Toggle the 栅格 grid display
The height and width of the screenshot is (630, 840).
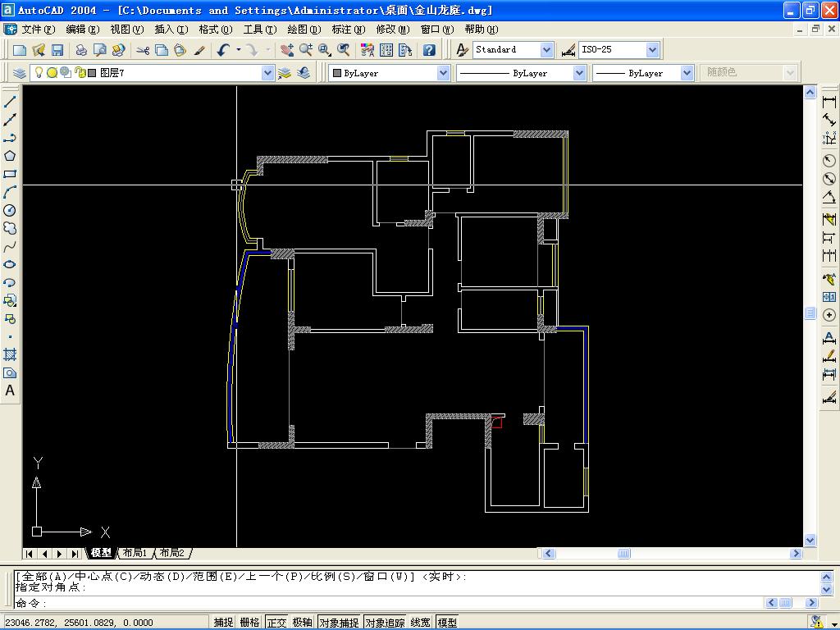point(249,622)
